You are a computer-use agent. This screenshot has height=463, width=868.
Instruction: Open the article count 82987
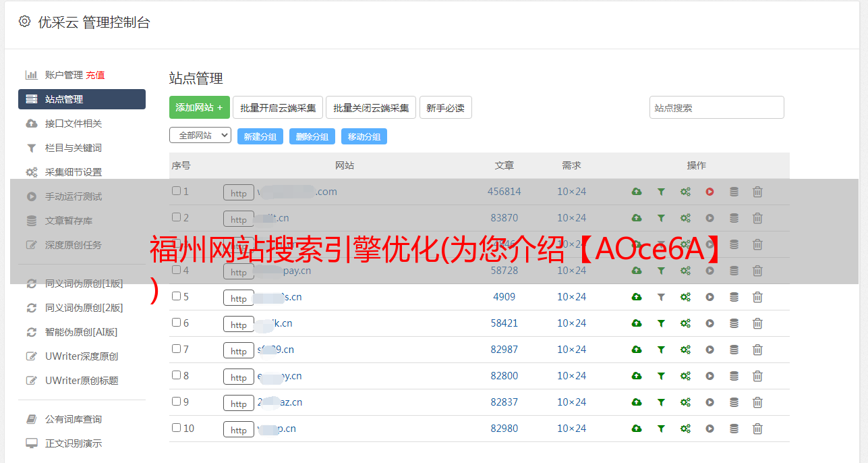click(504, 350)
